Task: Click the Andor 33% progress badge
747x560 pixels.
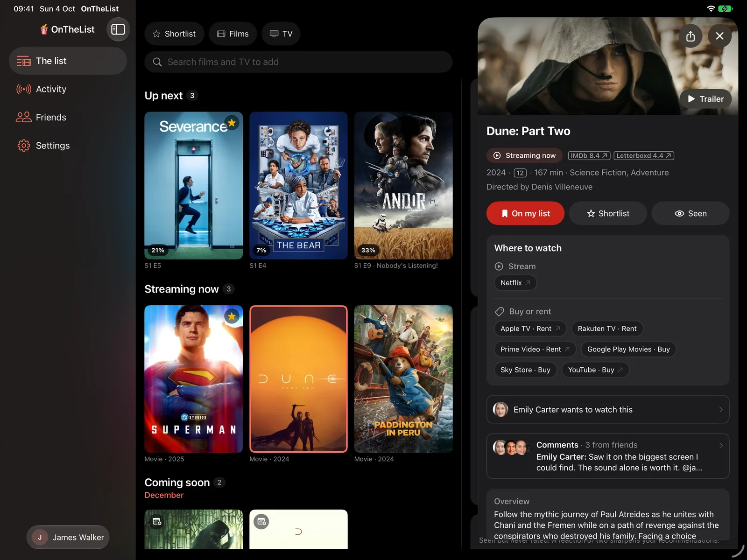Action: pyautogui.click(x=368, y=250)
